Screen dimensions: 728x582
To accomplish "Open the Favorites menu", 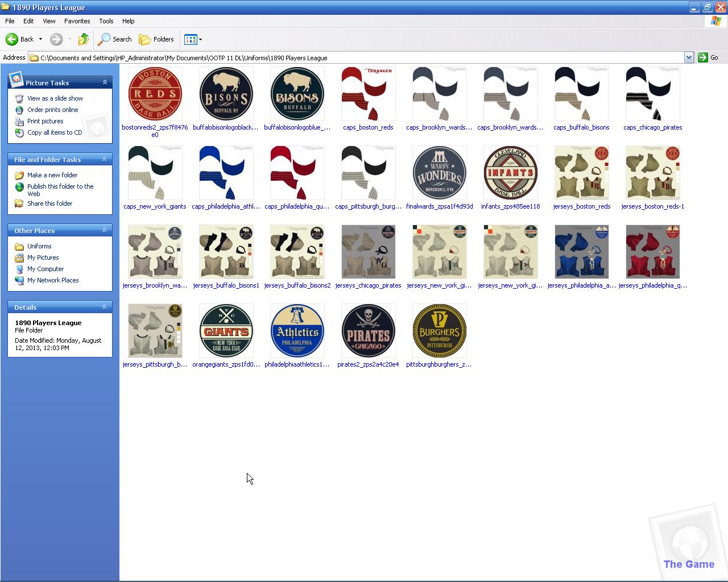I will pos(77,21).
